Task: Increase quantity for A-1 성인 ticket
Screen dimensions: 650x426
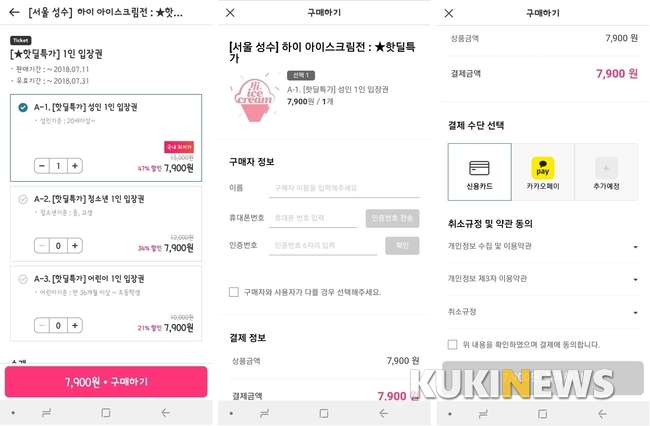Action: (75, 166)
